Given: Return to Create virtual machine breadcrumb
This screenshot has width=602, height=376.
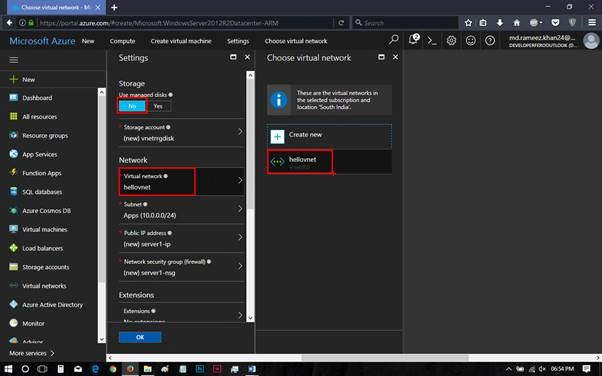Looking at the screenshot, I should coord(181,41).
